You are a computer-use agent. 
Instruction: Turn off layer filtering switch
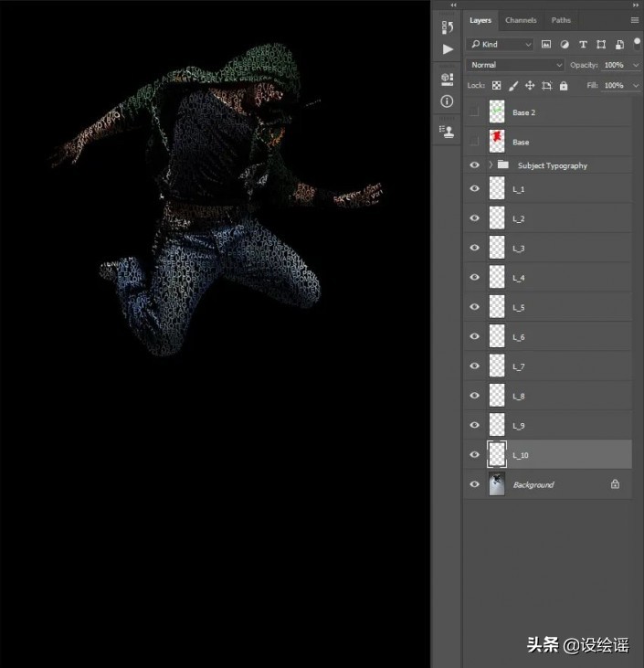pos(637,42)
